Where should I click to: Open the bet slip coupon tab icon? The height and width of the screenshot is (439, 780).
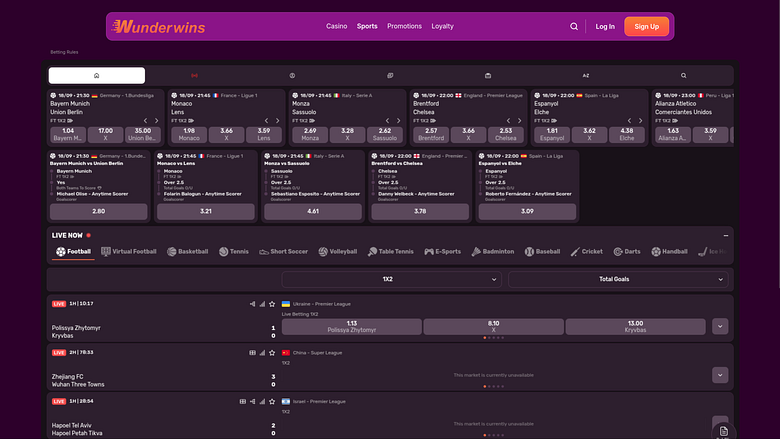point(390,76)
